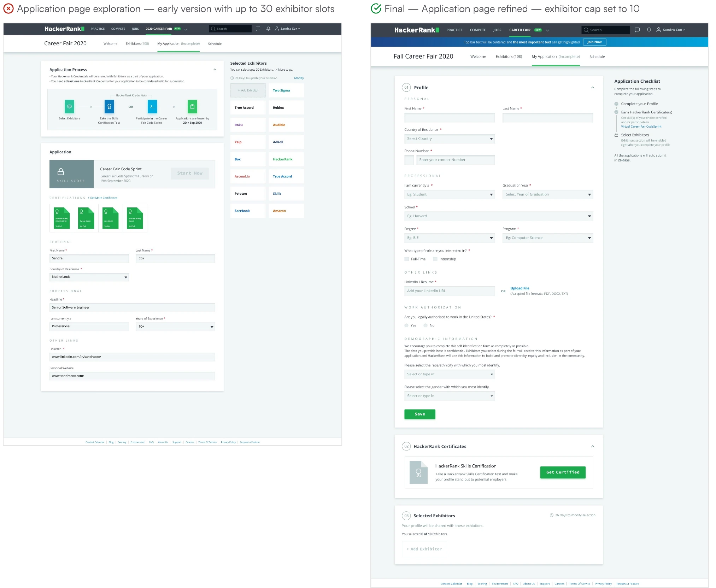Screen dimensions: 716x588
Task: Open the Select Country dropdown
Action: [450, 139]
